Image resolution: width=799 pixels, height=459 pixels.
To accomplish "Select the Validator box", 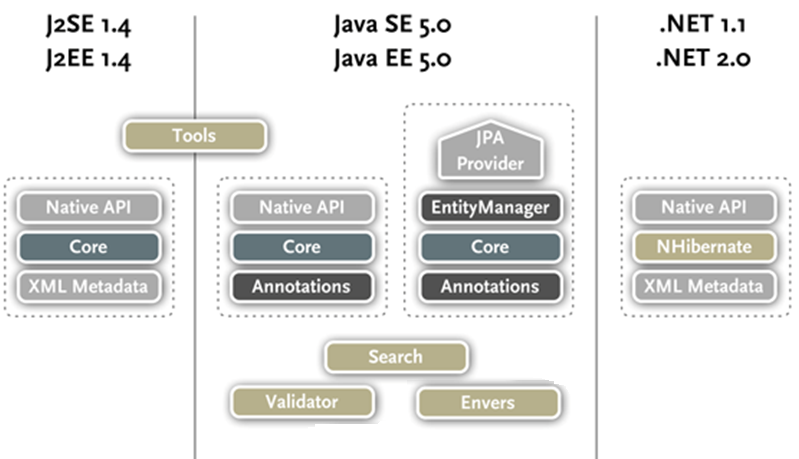I will coord(302,402).
